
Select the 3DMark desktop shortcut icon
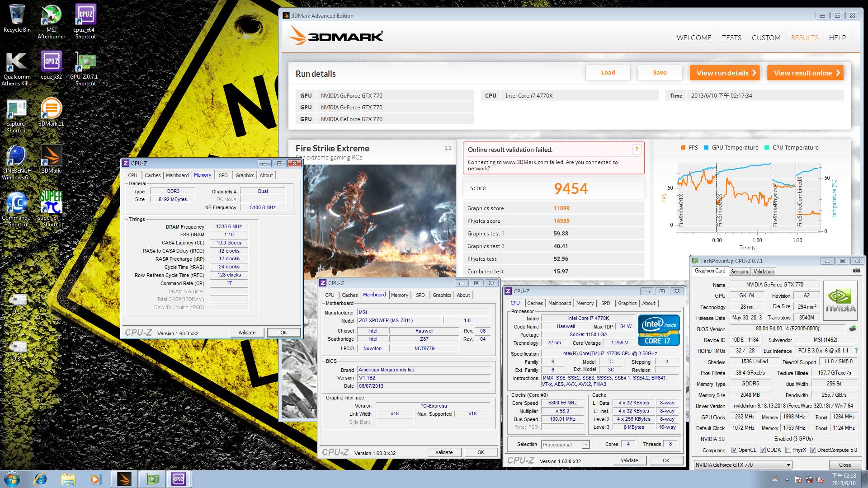click(51, 159)
